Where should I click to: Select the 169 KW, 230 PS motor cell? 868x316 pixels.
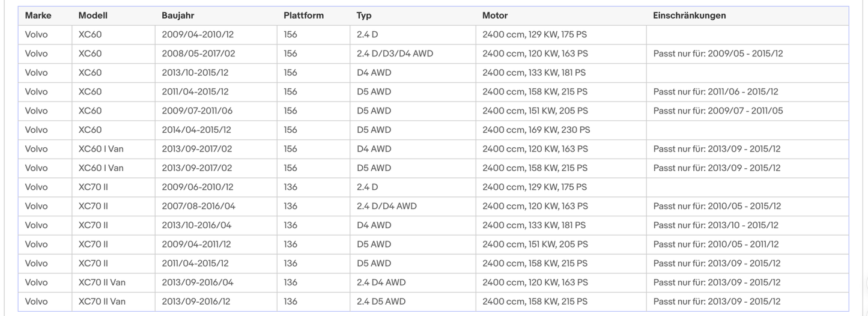pos(536,130)
